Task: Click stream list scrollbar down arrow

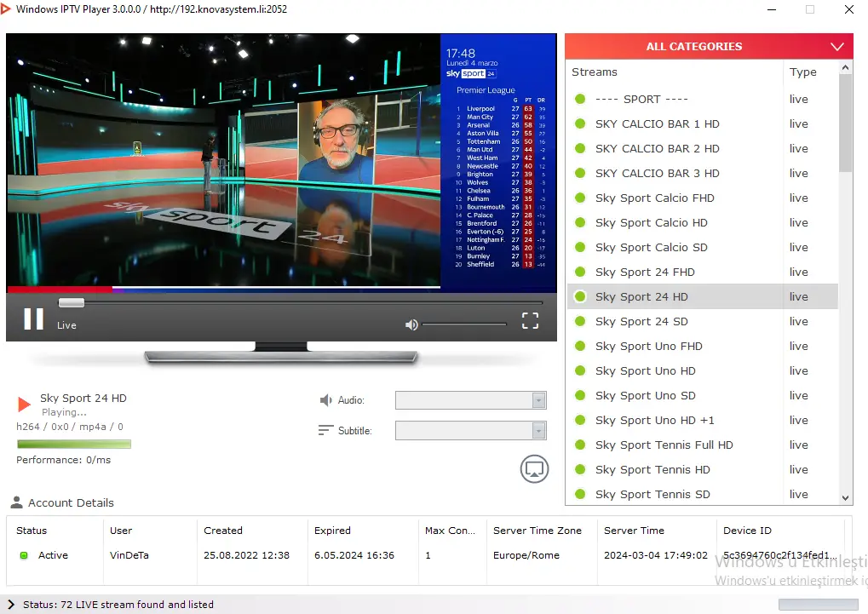Action: click(845, 497)
